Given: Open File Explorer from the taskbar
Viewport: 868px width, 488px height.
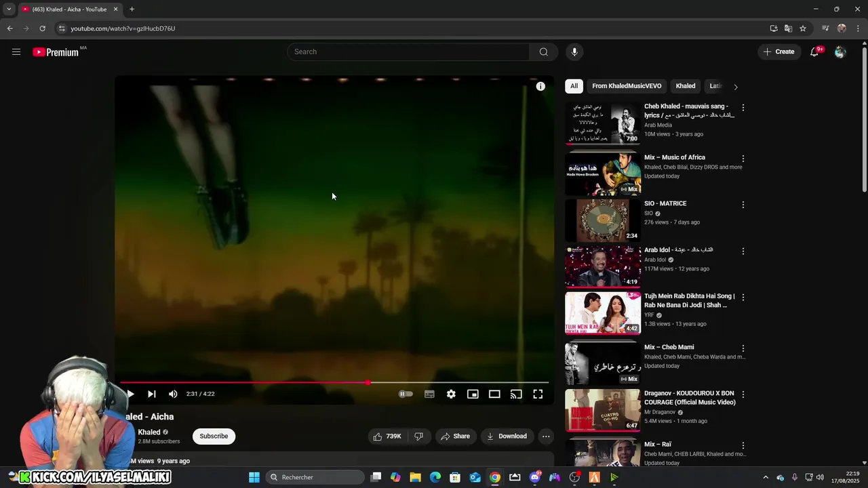Looking at the screenshot, I should click(416, 477).
